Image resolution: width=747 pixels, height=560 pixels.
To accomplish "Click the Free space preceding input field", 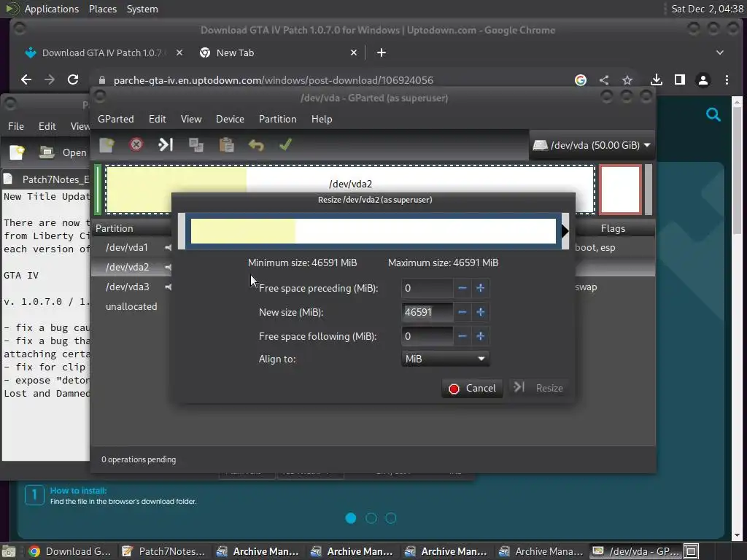I will pos(427,288).
